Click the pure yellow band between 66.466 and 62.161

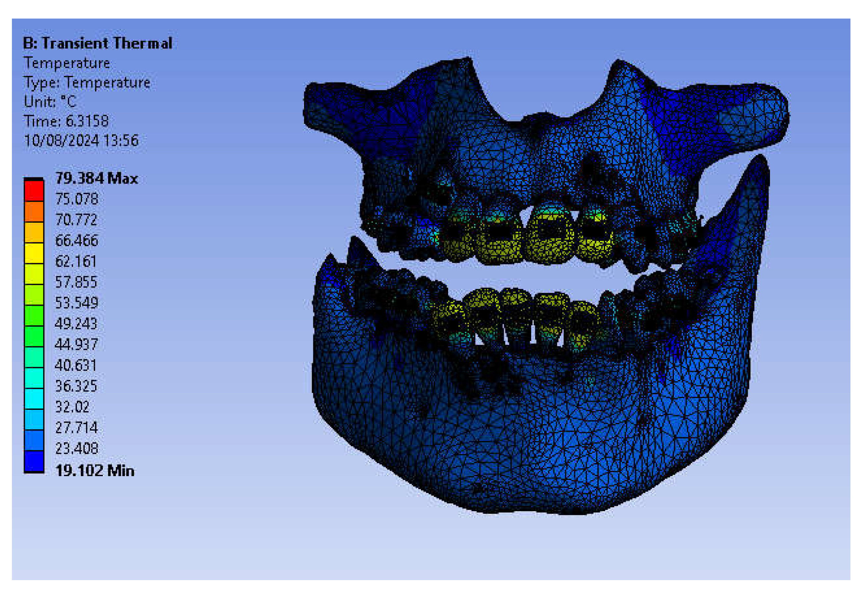[34, 253]
